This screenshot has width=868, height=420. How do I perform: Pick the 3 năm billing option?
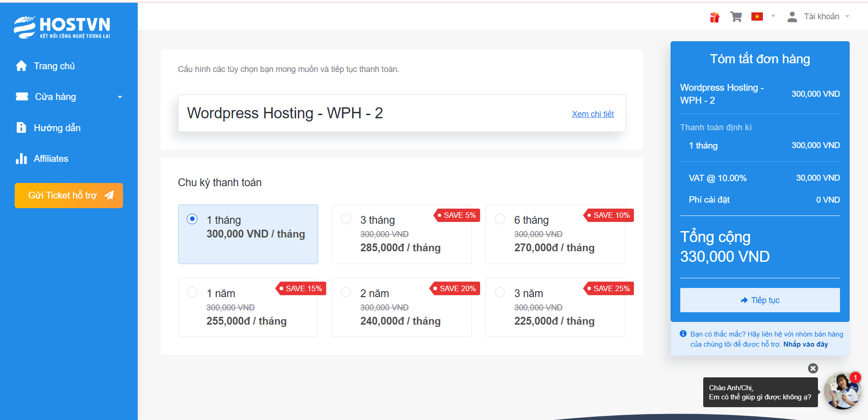click(x=500, y=292)
